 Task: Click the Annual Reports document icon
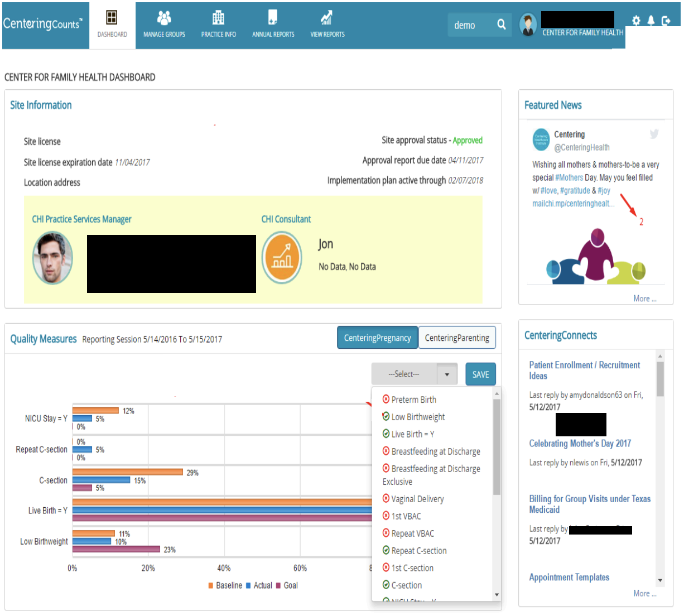pyautogui.click(x=273, y=17)
